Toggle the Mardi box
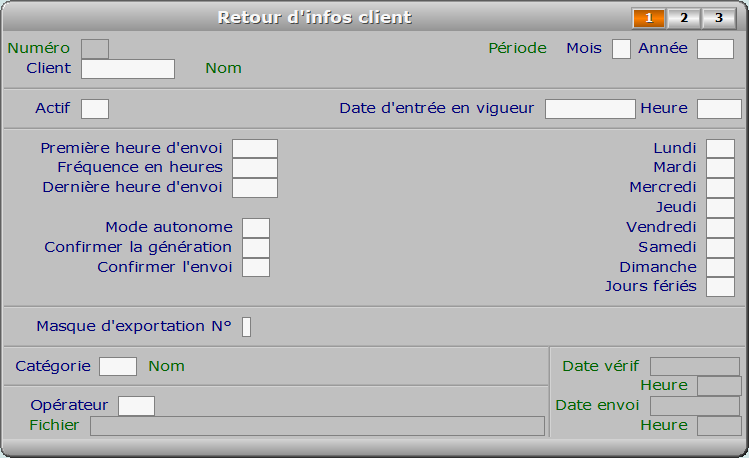This screenshot has width=749, height=458. pos(720,168)
